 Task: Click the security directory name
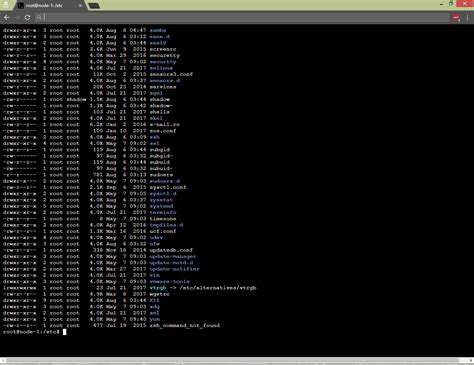(163, 62)
